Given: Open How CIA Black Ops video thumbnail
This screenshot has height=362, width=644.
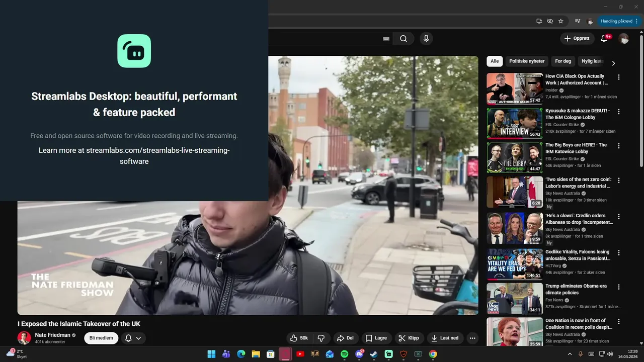Looking at the screenshot, I should click(515, 89).
